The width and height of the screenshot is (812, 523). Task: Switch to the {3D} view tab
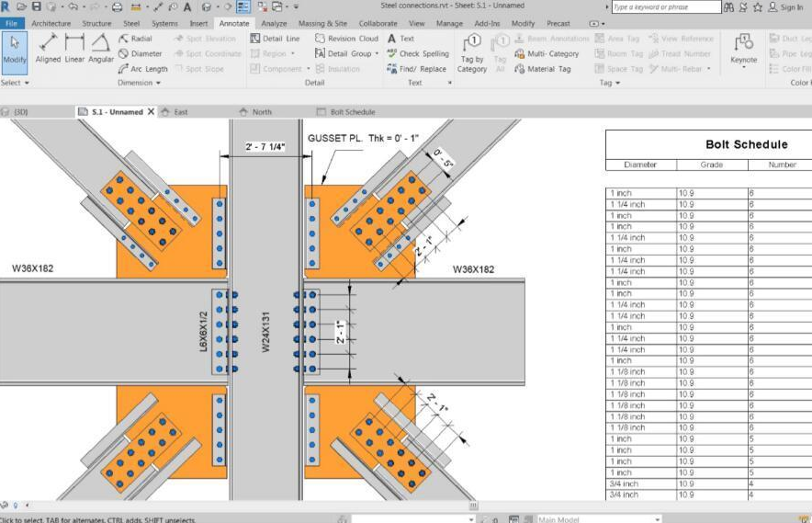(x=21, y=112)
